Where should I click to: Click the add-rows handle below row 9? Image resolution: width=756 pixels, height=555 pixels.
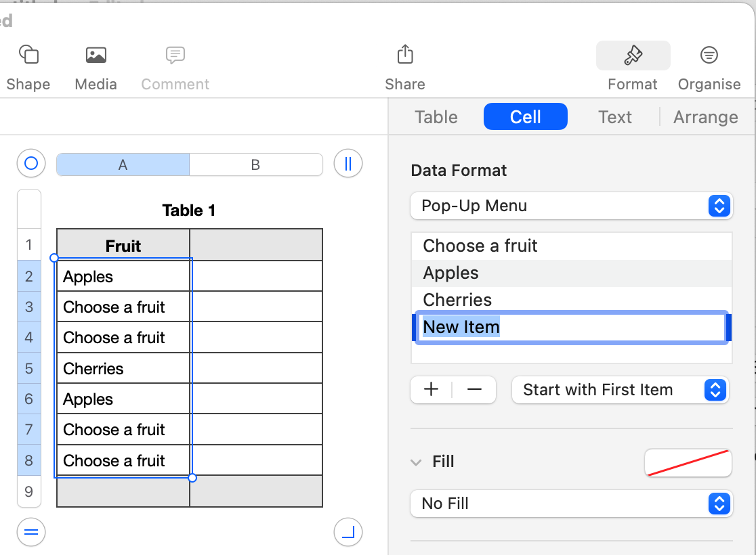click(30, 532)
